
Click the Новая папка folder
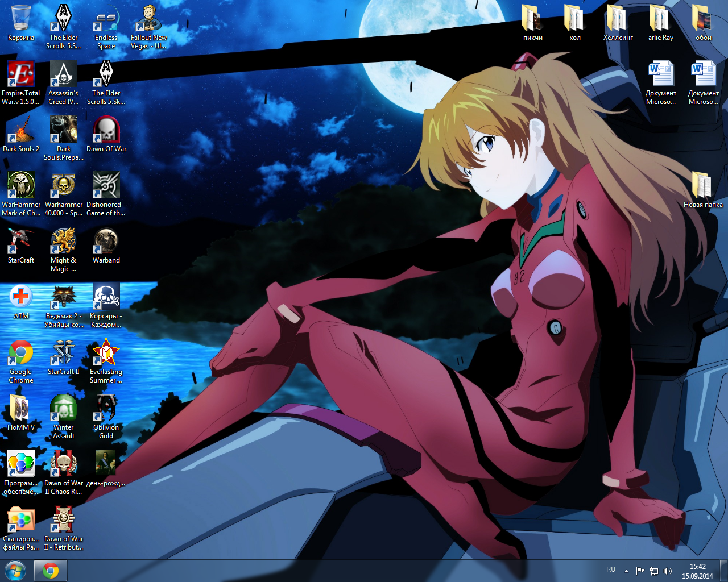(x=703, y=190)
